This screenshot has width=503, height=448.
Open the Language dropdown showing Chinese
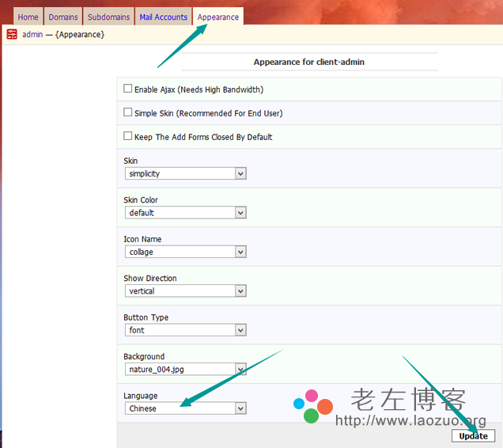coord(186,408)
